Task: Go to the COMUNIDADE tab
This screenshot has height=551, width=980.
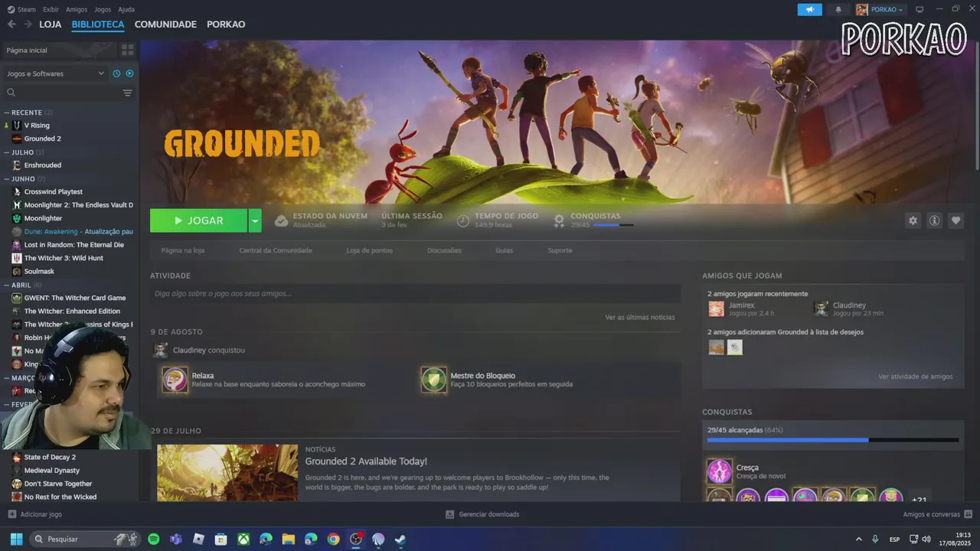Action: (165, 24)
